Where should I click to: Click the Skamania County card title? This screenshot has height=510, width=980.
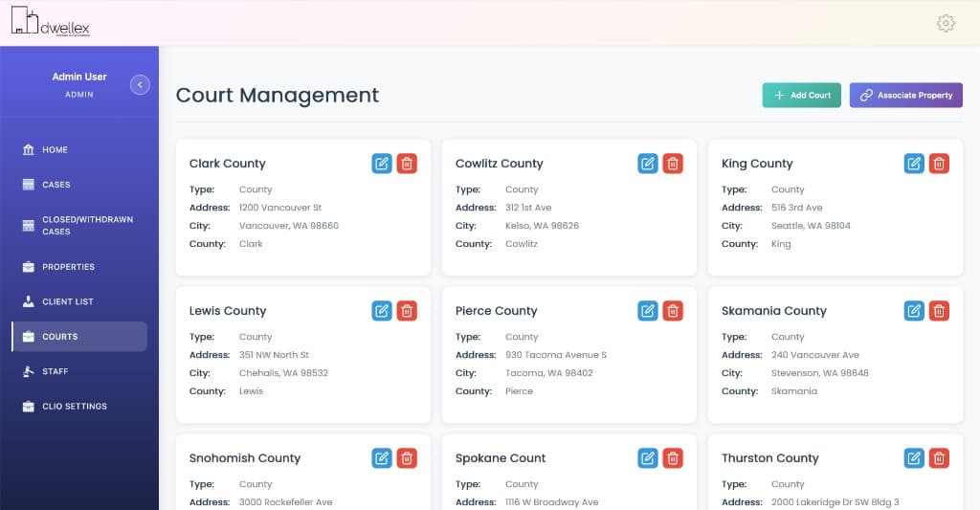coord(773,311)
